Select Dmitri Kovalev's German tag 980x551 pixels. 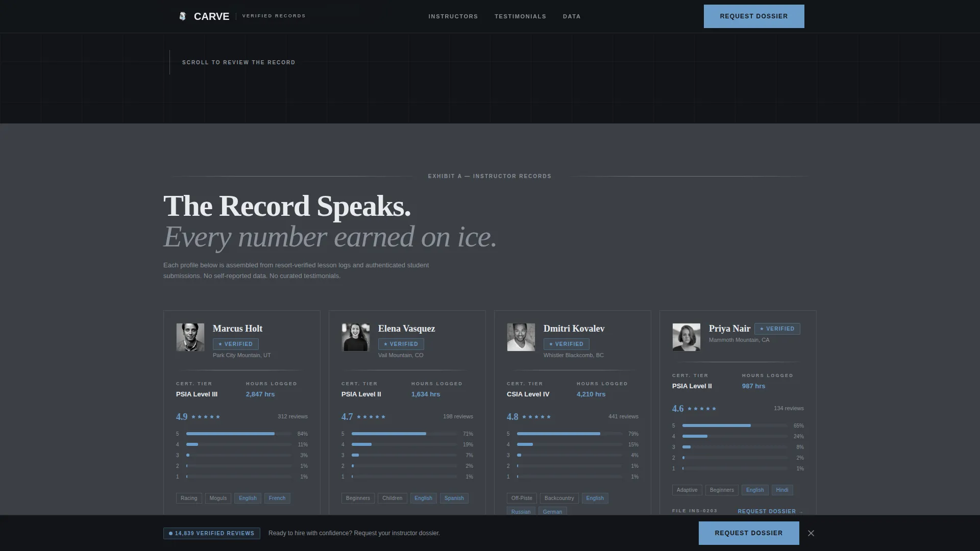[x=553, y=511]
